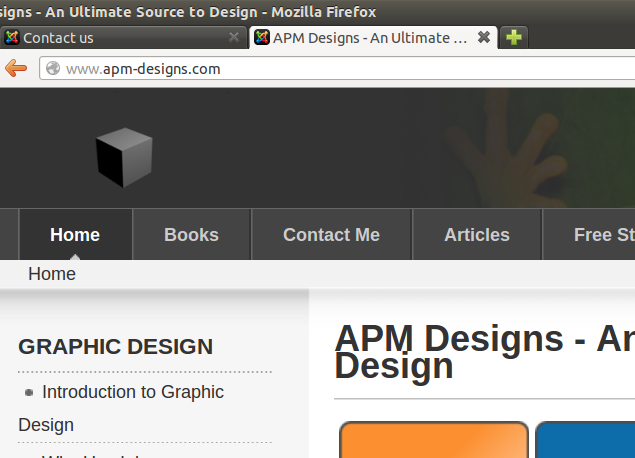Open Introduction to Graphic Design link
The height and width of the screenshot is (458, 635).
click(121, 408)
